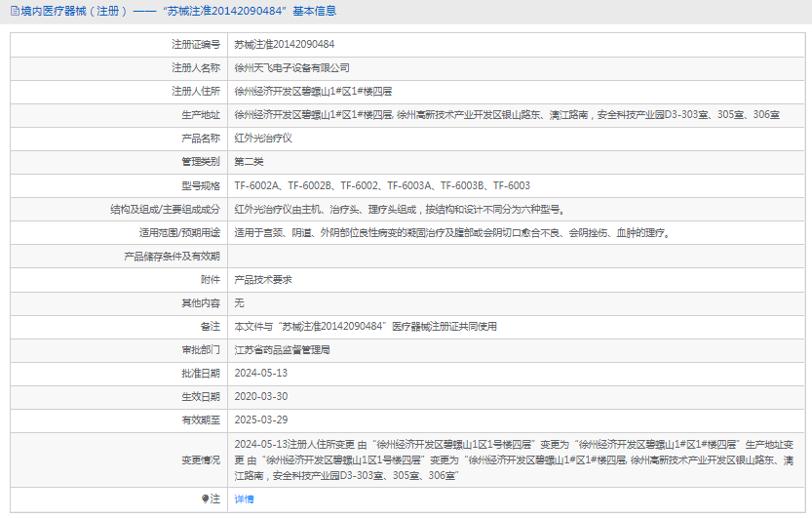This screenshot has height=519, width=812.
Task: Open the 详情 link
Action: 244,499
